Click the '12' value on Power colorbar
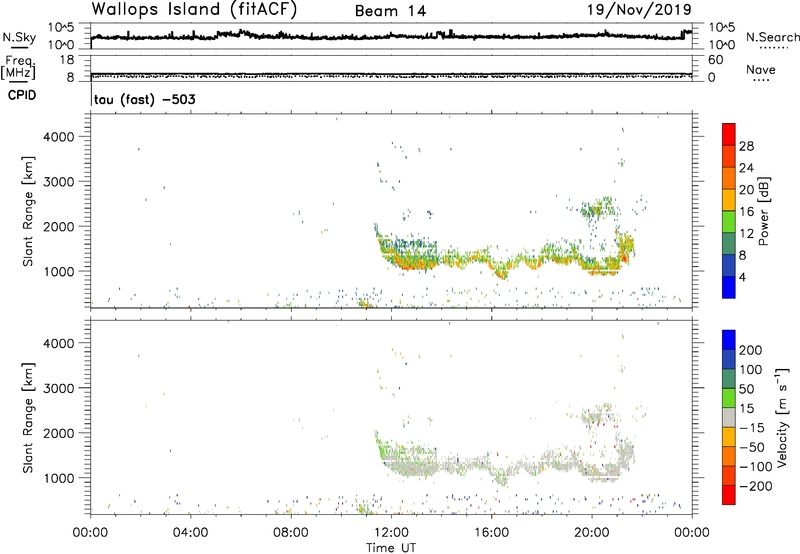 (746, 234)
